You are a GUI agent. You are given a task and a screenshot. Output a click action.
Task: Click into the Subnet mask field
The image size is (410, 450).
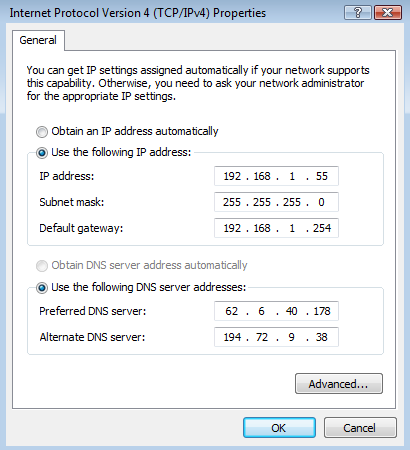pos(276,202)
